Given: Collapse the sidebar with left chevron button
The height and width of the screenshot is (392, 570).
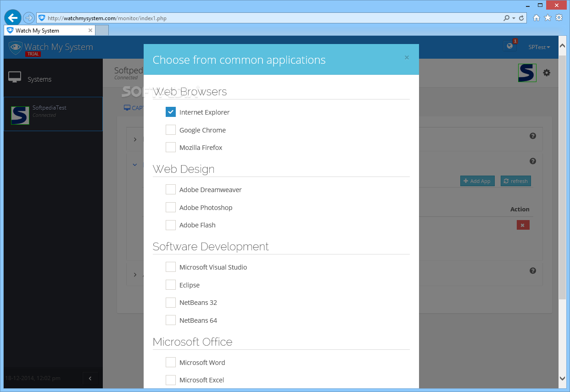Looking at the screenshot, I should pyautogui.click(x=90, y=378).
